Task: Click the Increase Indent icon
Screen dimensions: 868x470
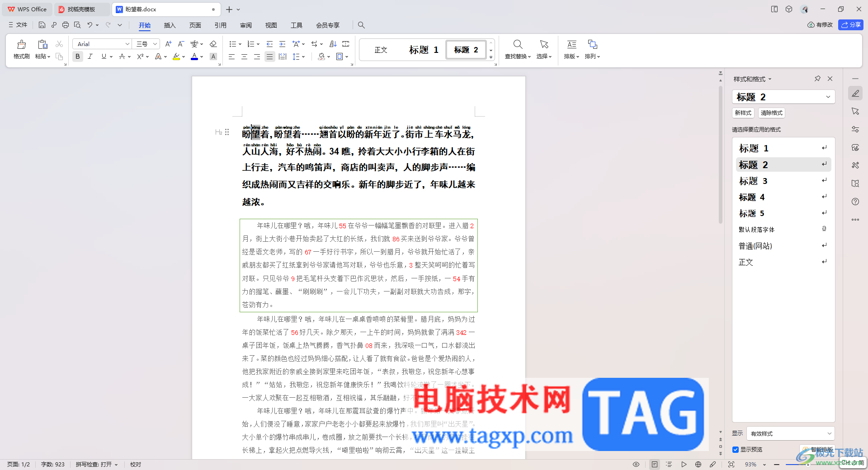Action: 282,44
